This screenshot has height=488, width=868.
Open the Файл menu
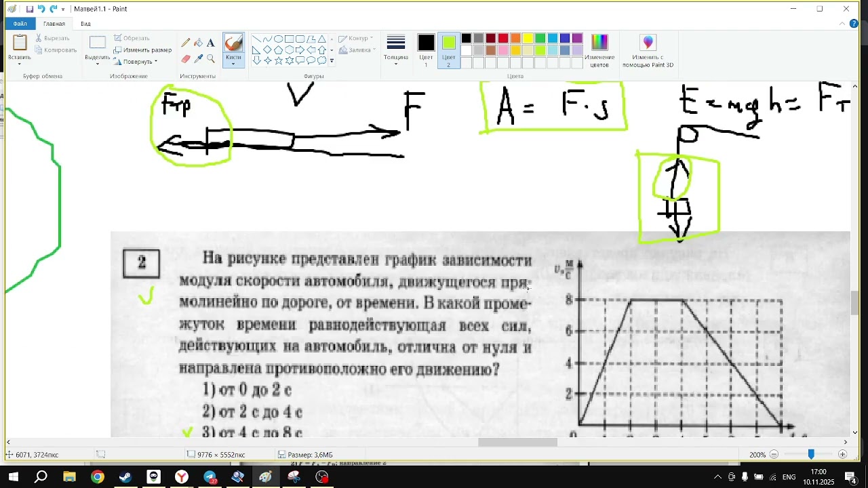pyautogui.click(x=20, y=24)
